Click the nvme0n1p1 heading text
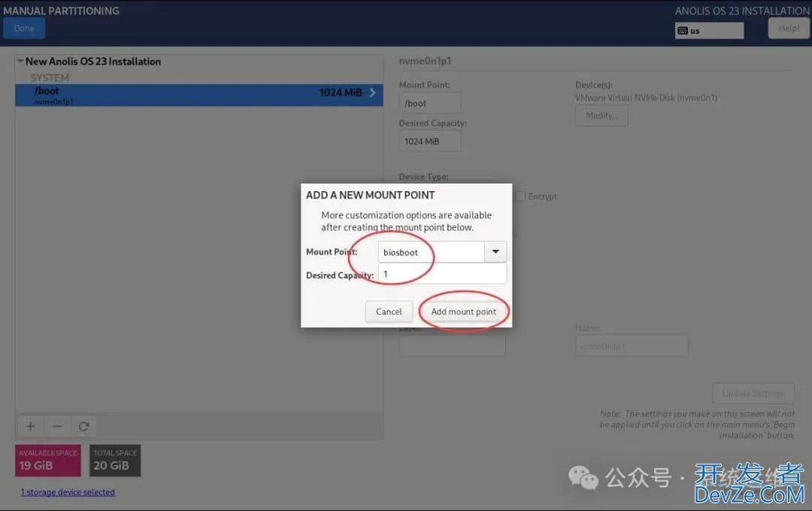The width and height of the screenshot is (812, 511). pyautogui.click(x=425, y=61)
